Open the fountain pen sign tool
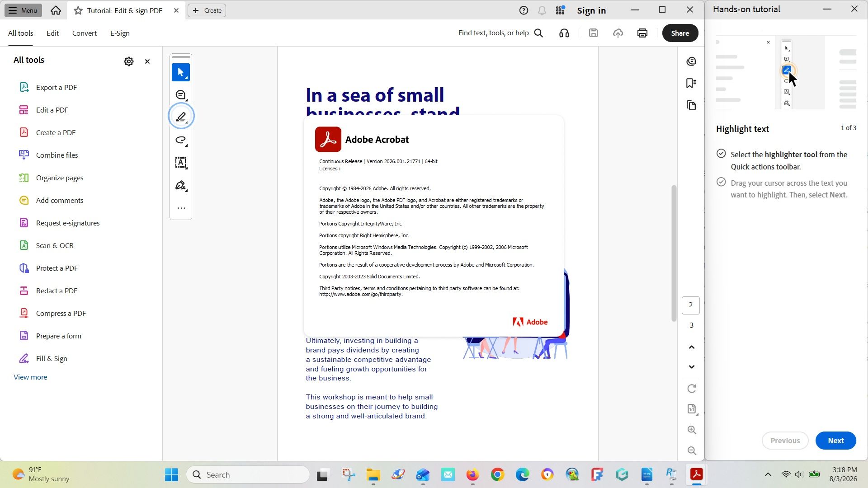This screenshot has height=488, width=868. point(181,185)
